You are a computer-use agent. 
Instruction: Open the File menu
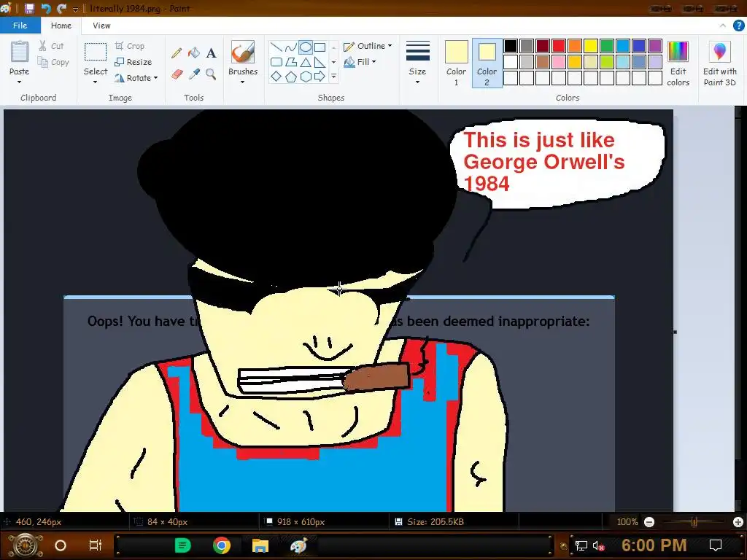click(x=20, y=26)
